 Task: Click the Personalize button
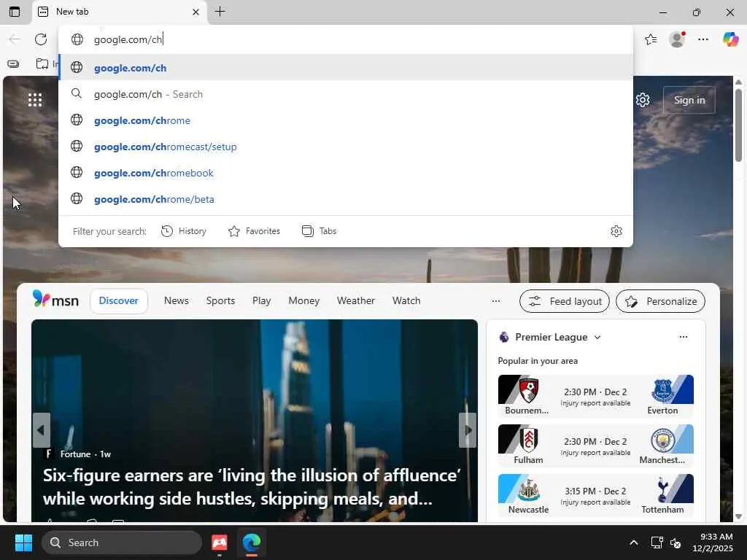coord(660,301)
